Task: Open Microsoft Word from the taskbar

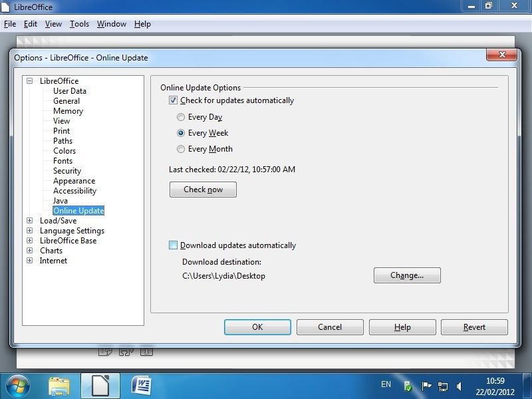Action: click(141, 386)
